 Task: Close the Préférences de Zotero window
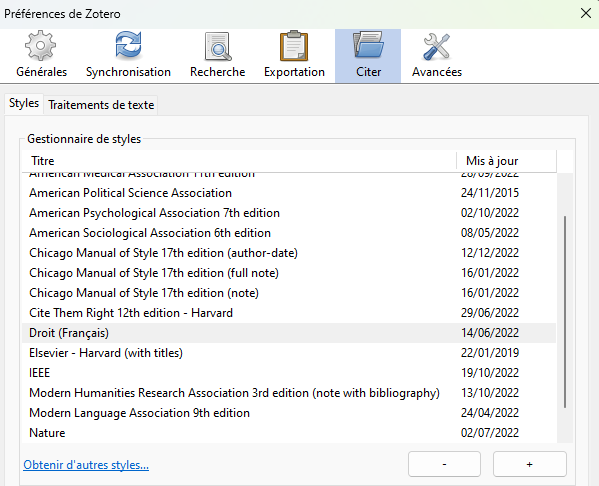pyautogui.click(x=586, y=13)
